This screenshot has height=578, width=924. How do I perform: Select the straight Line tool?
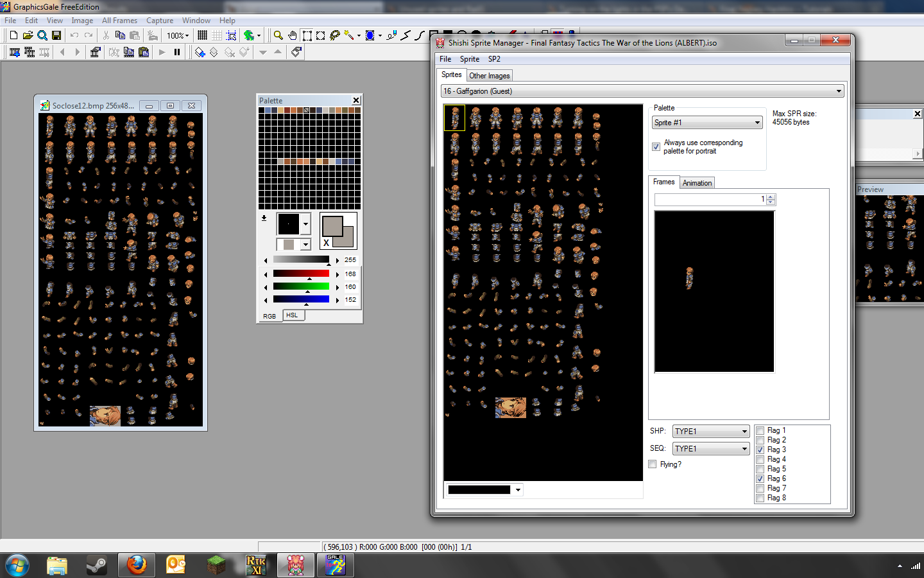(406, 35)
